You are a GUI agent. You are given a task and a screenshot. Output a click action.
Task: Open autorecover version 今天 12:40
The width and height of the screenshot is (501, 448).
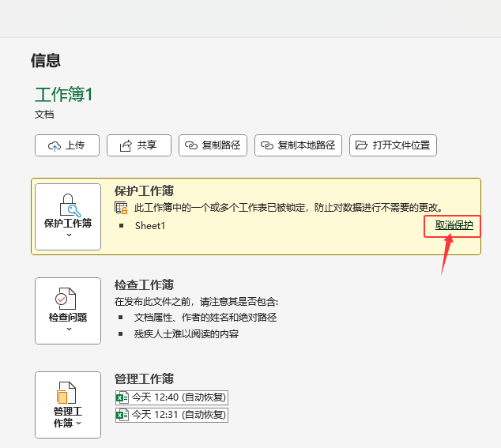pos(172,397)
